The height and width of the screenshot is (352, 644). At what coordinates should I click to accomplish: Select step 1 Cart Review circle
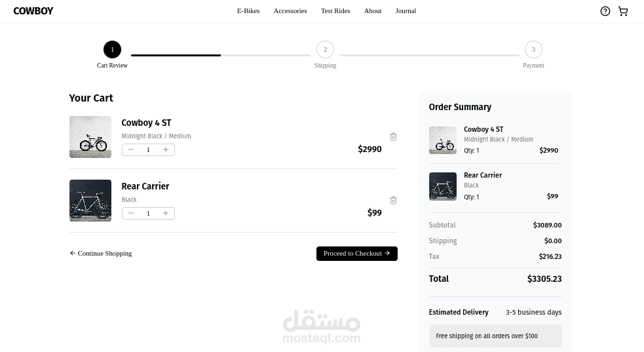tap(112, 49)
